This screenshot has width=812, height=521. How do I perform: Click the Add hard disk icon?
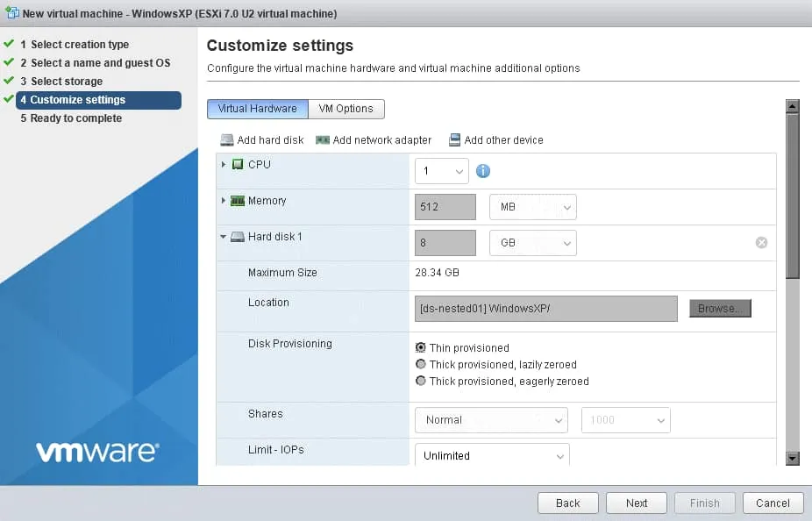pos(227,140)
